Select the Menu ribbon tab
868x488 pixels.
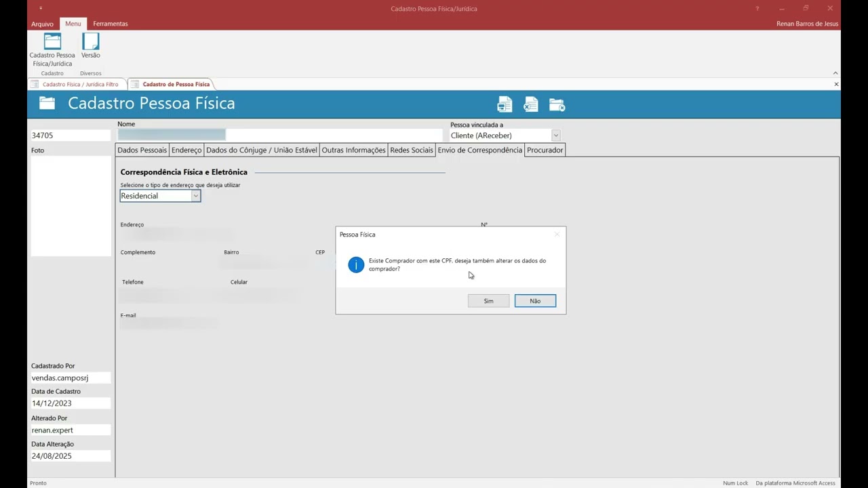[x=73, y=24]
